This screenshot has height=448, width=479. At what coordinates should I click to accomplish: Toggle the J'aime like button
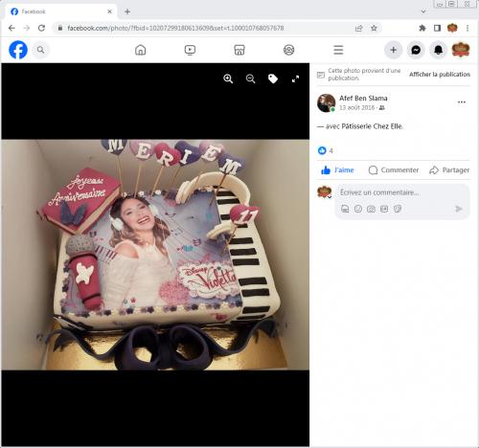(x=338, y=170)
